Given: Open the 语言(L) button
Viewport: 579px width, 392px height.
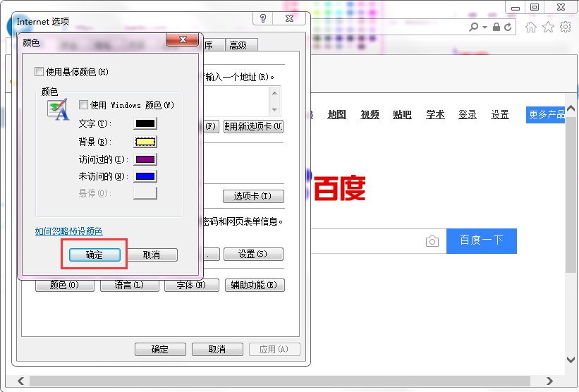Looking at the screenshot, I should (129, 285).
